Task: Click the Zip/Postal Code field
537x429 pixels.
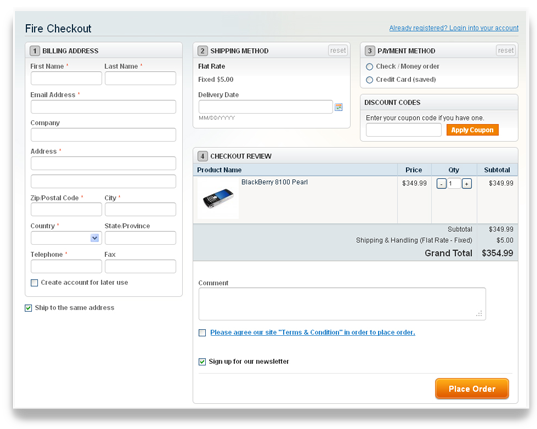Action: pos(66,209)
